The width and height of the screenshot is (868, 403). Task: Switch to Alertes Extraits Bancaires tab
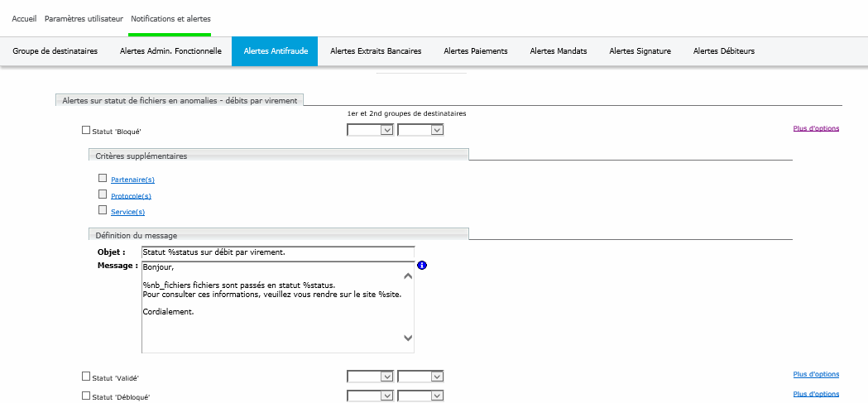tap(376, 51)
